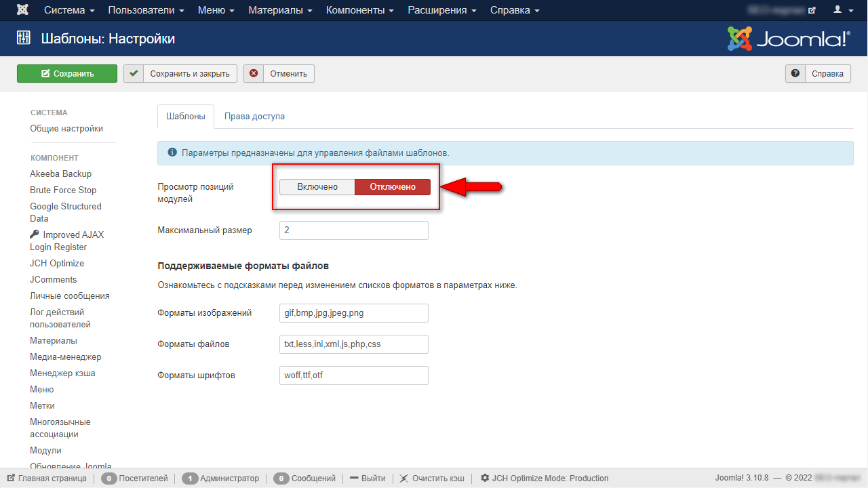The width and height of the screenshot is (868, 488).
Task: Select the Шаблоны tab
Action: 186,117
